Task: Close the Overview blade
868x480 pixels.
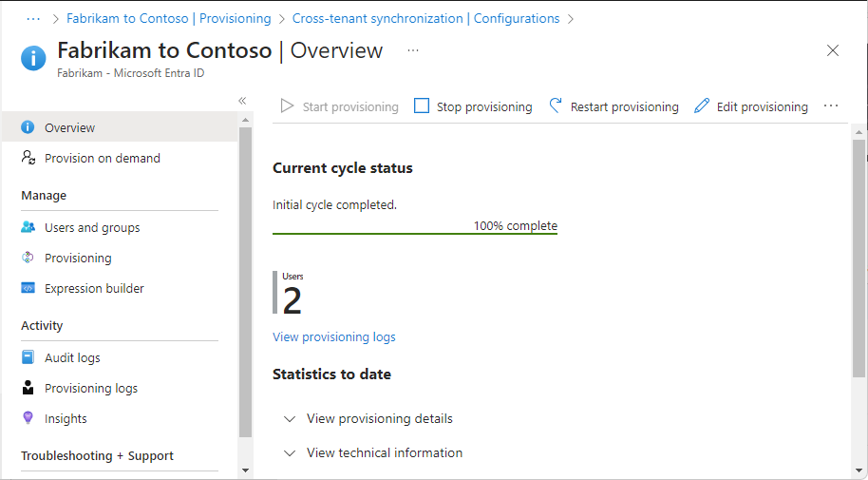Action: (833, 50)
